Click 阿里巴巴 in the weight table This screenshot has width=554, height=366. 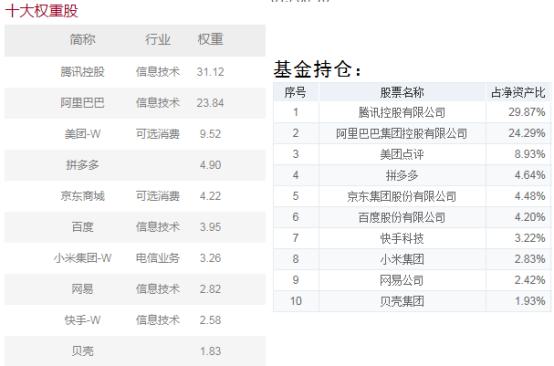(x=82, y=103)
